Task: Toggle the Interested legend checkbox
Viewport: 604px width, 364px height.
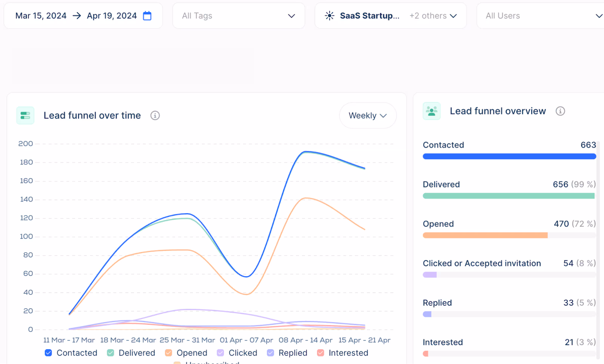Action: (320, 353)
